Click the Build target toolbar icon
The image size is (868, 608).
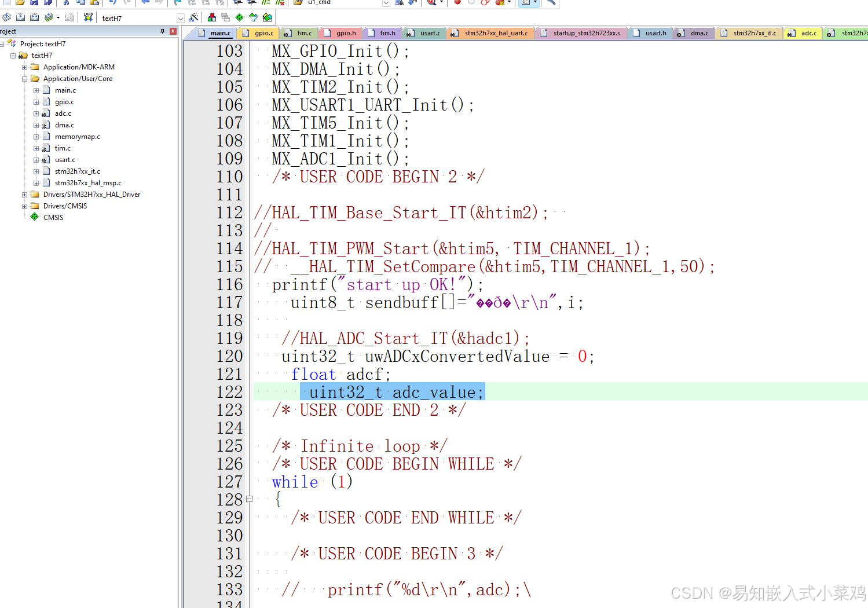pyautogui.click(x=20, y=17)
